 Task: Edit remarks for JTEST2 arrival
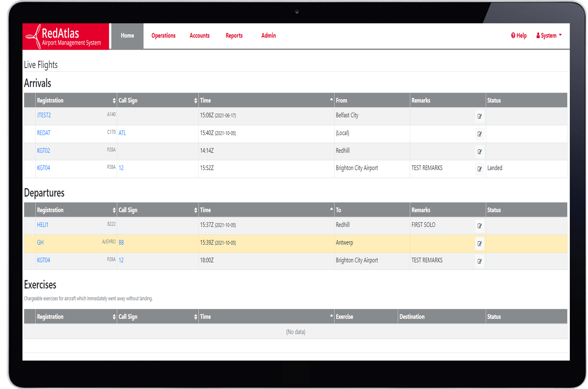click(x=479, y=116)
